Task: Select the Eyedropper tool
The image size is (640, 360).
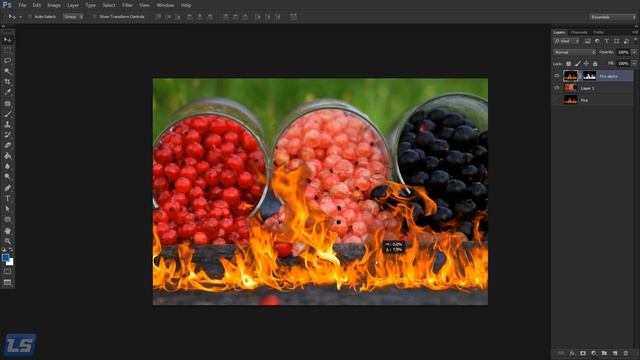Action: click(x=7, y=92)
